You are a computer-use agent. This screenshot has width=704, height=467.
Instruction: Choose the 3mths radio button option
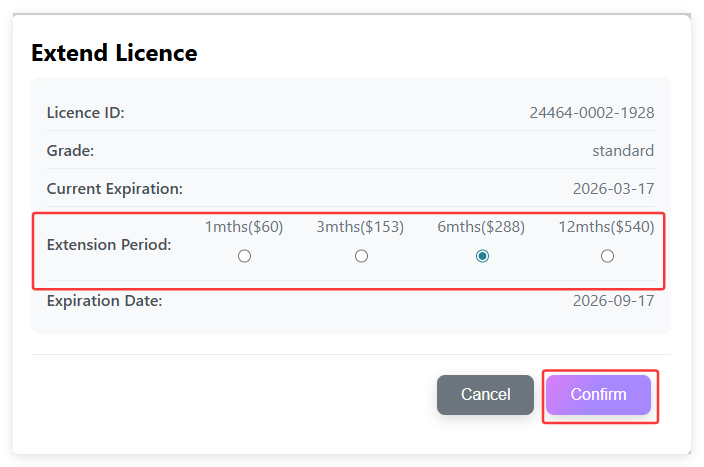(x=361, y=256)
